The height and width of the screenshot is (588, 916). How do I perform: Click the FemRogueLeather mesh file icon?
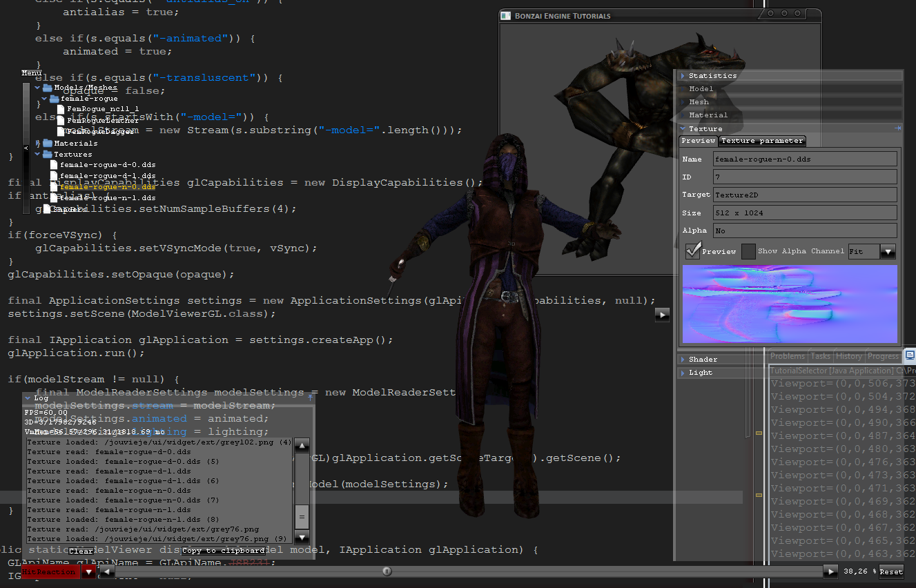61,120
